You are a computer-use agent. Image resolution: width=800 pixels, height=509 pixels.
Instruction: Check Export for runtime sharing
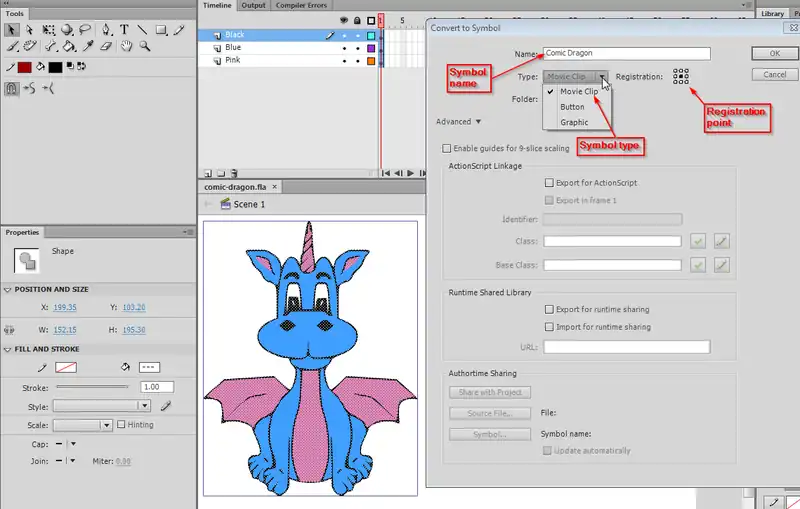tap(549, 310)
